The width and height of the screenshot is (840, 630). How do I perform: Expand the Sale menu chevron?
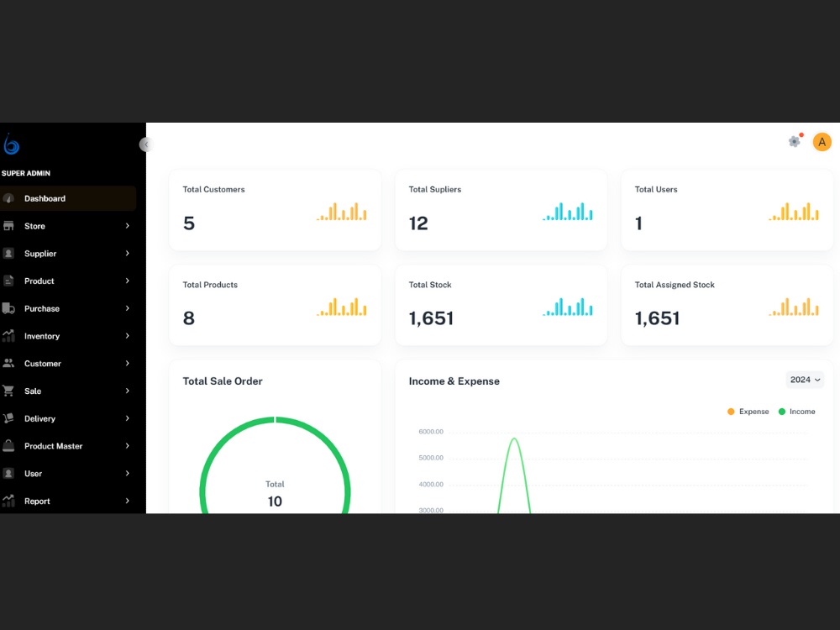click(x=128, y=391)
